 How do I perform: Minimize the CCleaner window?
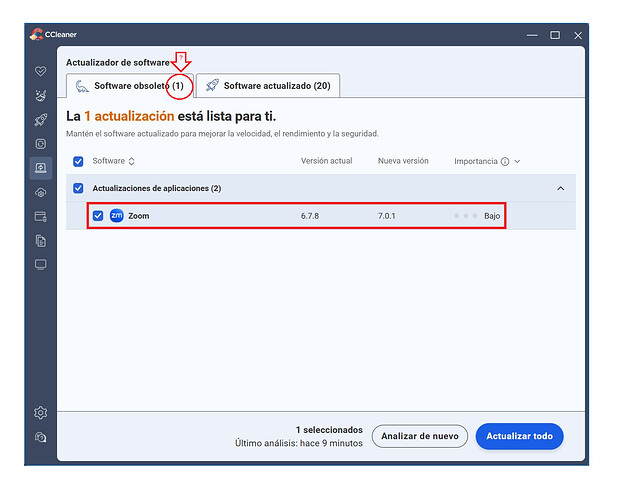(532, 35)
